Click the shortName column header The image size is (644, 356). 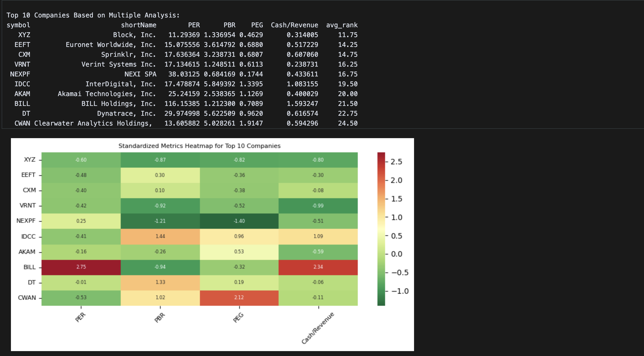[x=138, y=25]
